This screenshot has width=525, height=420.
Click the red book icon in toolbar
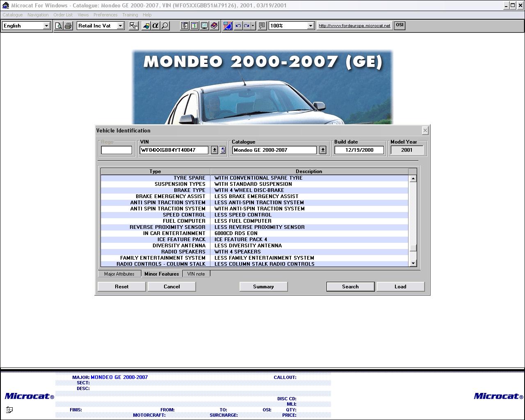pos(214,26)
